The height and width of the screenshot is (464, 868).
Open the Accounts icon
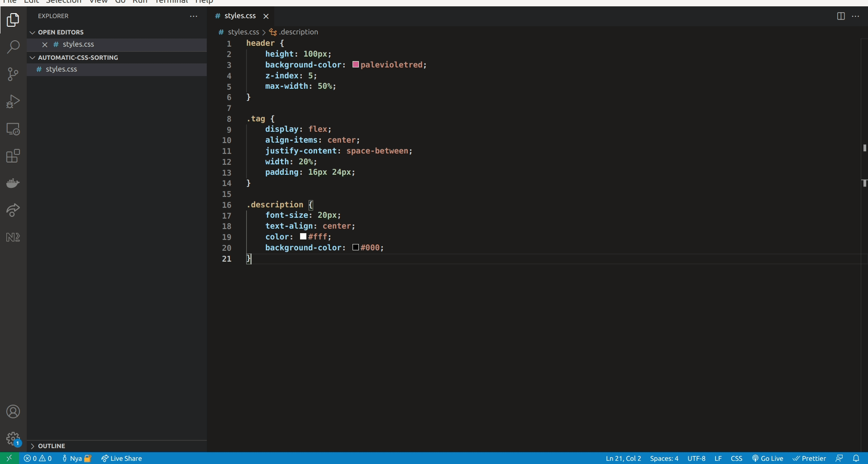pyautogui.click(x=13, y=411)
